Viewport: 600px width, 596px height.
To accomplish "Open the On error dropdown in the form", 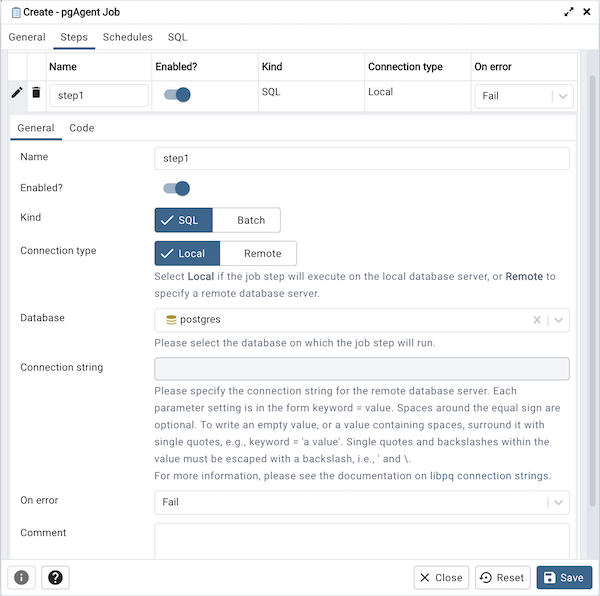I will [x=558, y=502].
